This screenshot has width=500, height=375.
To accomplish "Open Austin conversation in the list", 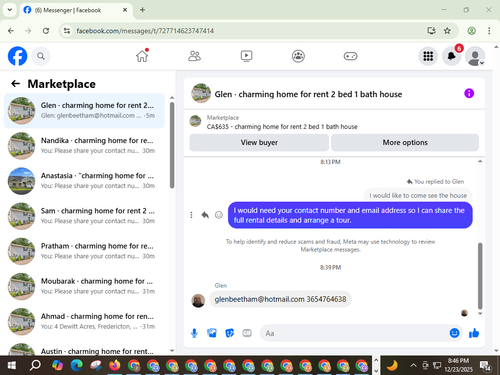I will point(84,349).
